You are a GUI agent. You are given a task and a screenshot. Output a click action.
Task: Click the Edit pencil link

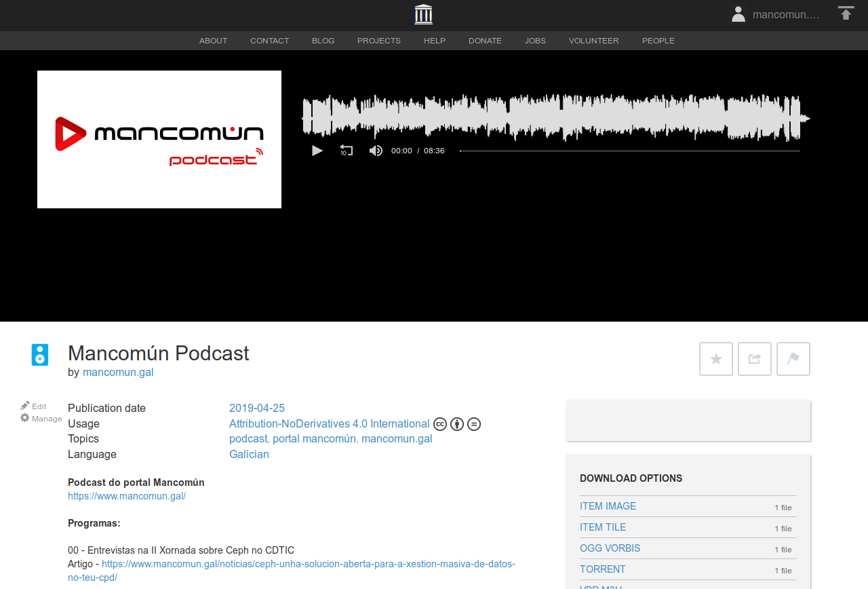point(34,406)
